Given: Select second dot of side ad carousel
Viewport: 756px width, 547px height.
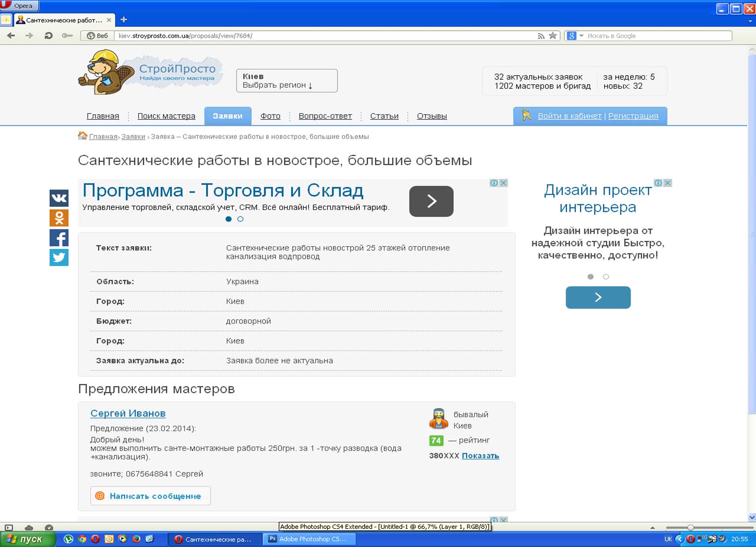Looking at the screenshot, I should (x=606, y=277).
